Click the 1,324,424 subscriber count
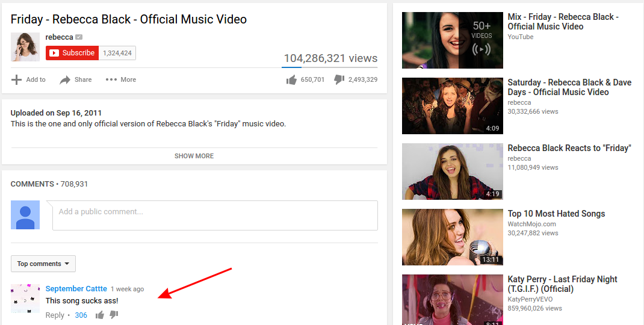 tap(117, 53)
